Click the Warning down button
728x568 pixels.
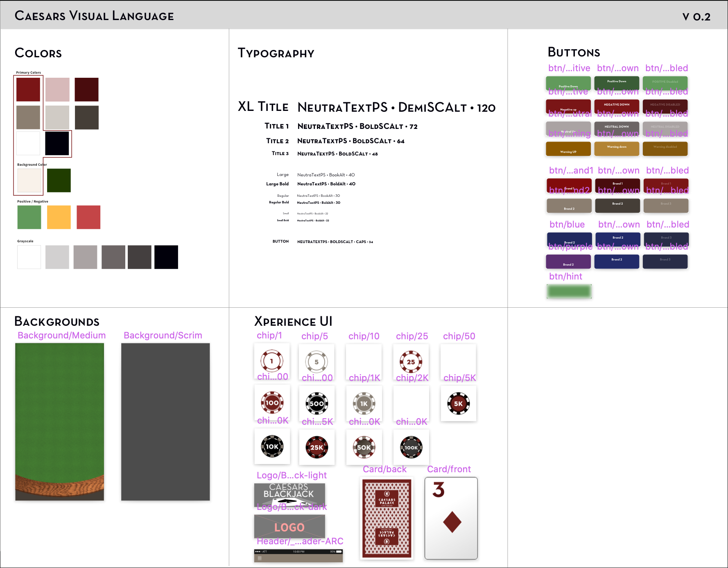coord(617,149)
